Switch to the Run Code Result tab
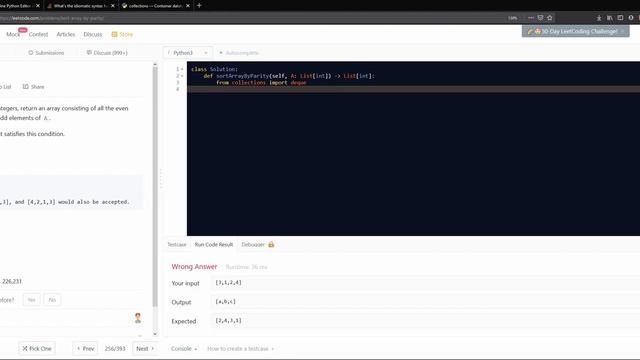This screenshot has width=640, height=360. (x=213, y=245)
